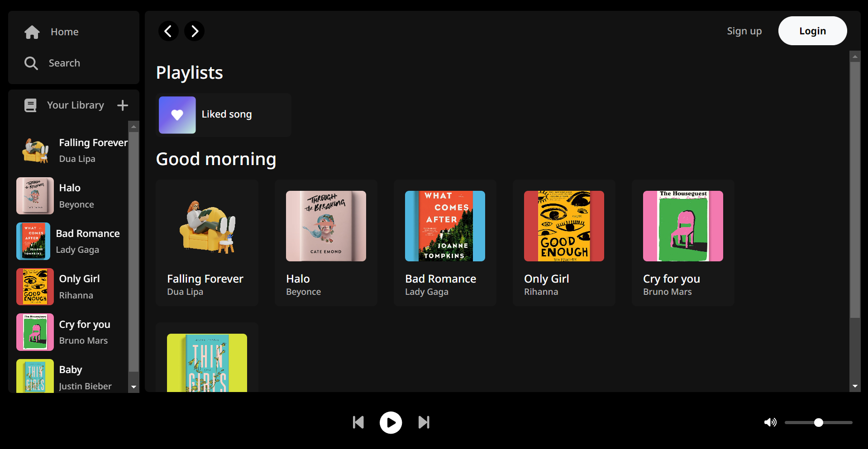The height and width of the screenshot is (449, 868).
Task: Click "Lady Gaga" text in sidebar
Action: [77, 250]
